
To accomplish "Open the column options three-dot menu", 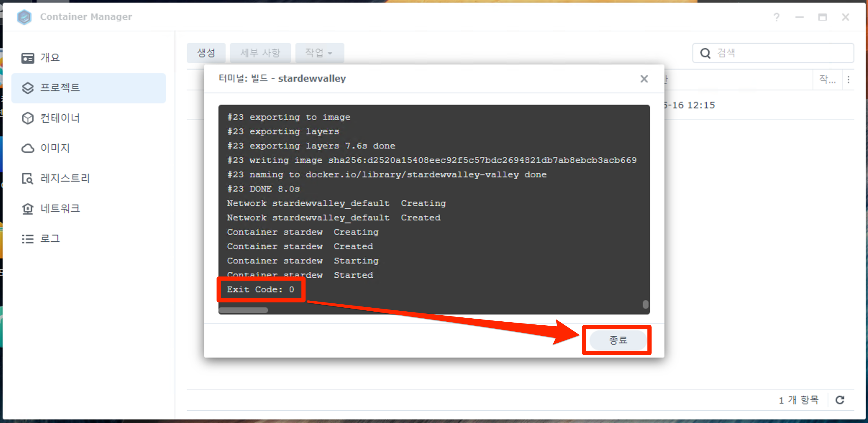I will point(848,79).
